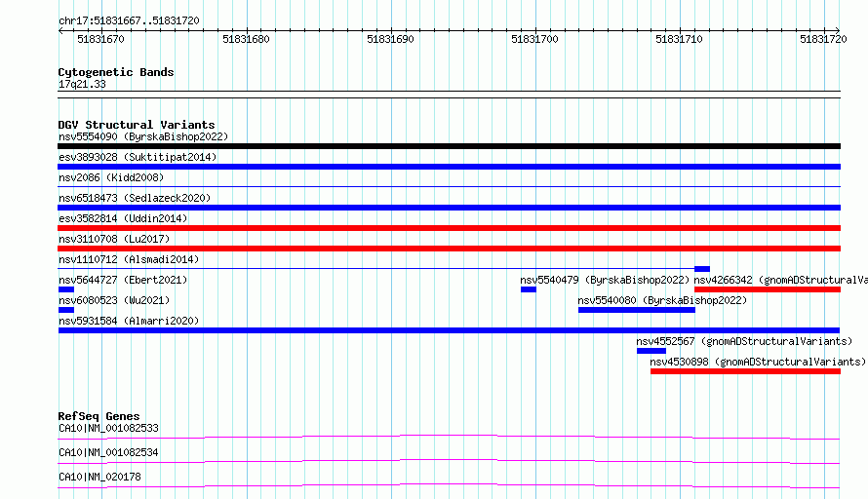Click the red nsv4530898 variant bar
Viewport: 868px width, 499px height.
point(746,371)
